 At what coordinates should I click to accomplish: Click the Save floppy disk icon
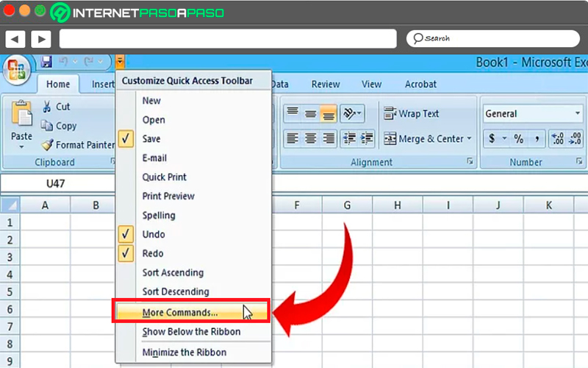coord(46,62)
